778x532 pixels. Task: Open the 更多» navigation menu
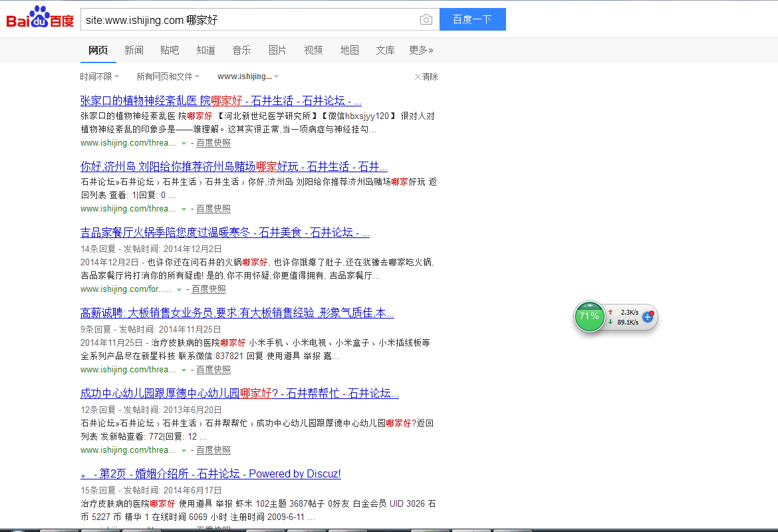(x=421, y=50)
